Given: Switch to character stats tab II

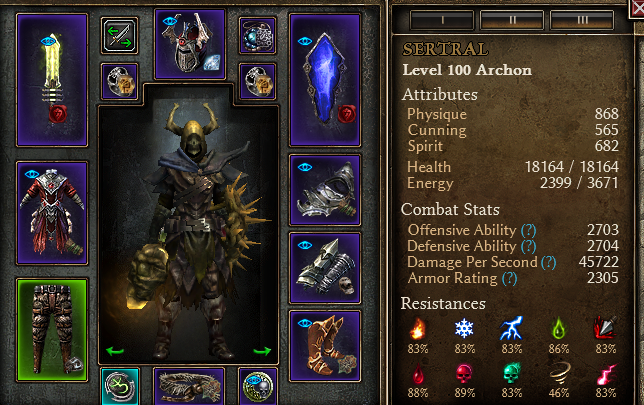Looking at the screenshot, I should (512, 20).
